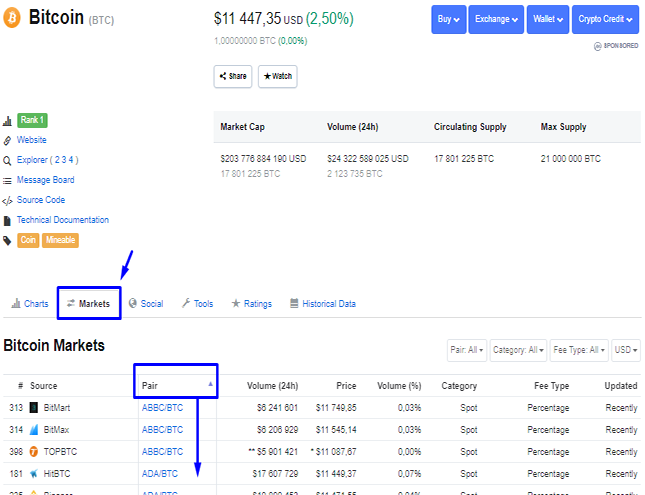Image resolution: width=645 pixels, height=495 pixels.
Task: Click the magnifier icon beside Explorer
Action: [7, 160]
